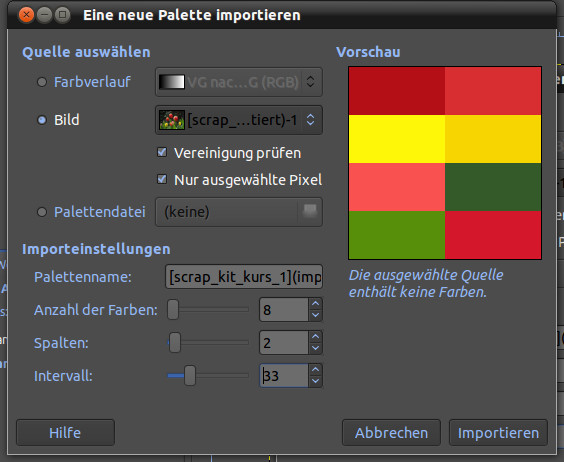Click the file browse icon for Palettendatei
Screen dimensions: 564x462
click(310, 211)
